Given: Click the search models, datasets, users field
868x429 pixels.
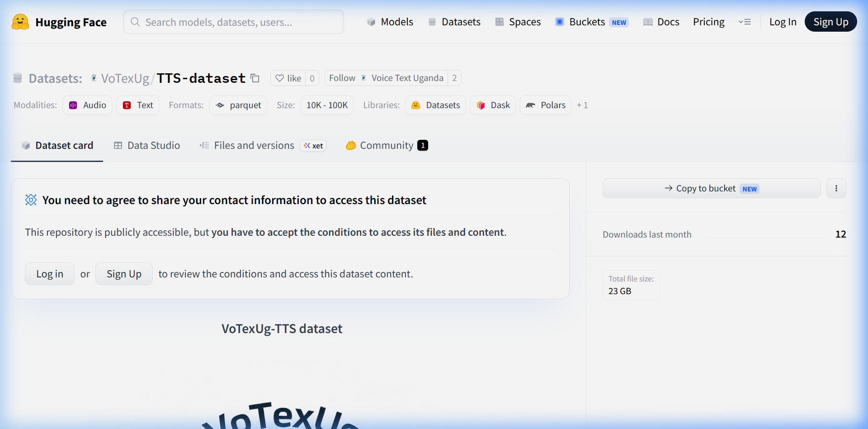Looking at the screenshot, I should point(233,22).
